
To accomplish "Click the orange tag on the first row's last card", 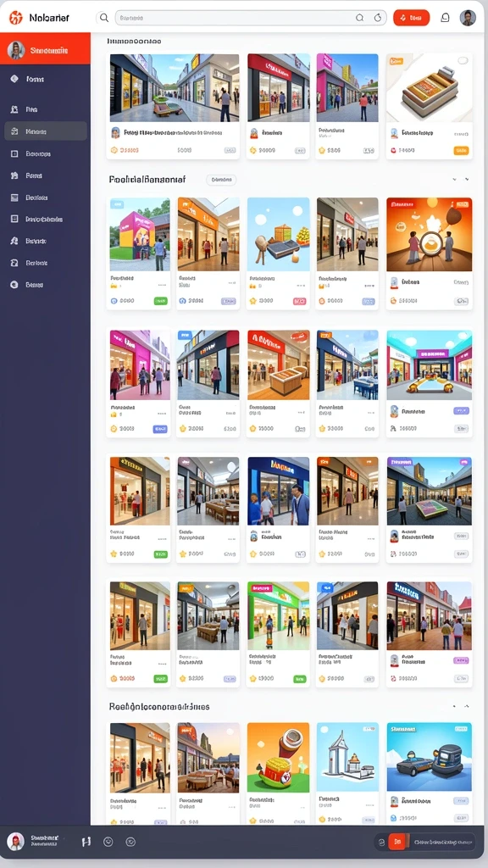I will 461,150.
